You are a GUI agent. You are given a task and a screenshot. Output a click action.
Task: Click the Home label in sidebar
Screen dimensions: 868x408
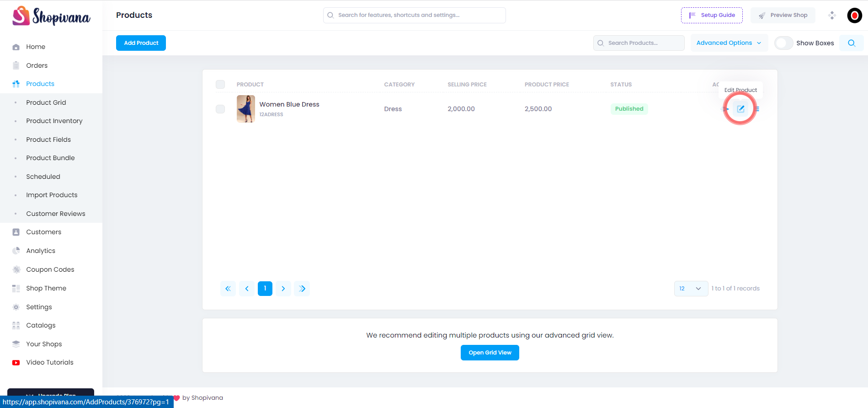pos(36,47)
